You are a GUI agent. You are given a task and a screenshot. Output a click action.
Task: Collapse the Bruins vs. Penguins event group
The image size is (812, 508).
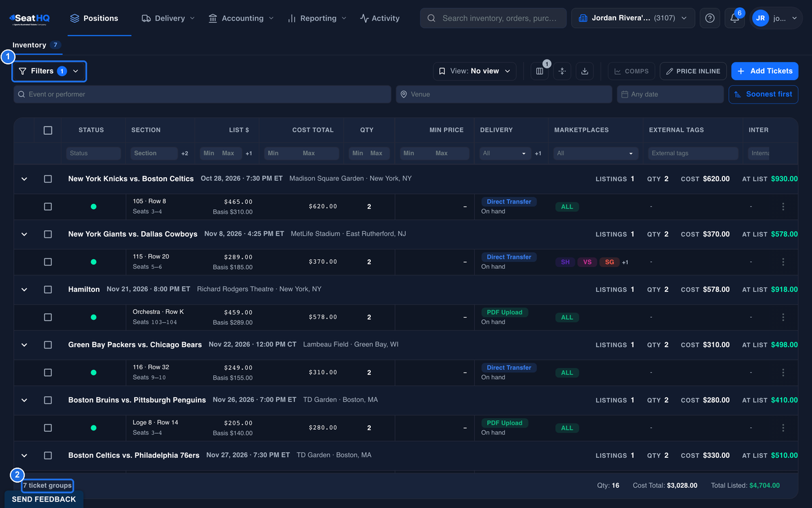click(x=24, y=400)
